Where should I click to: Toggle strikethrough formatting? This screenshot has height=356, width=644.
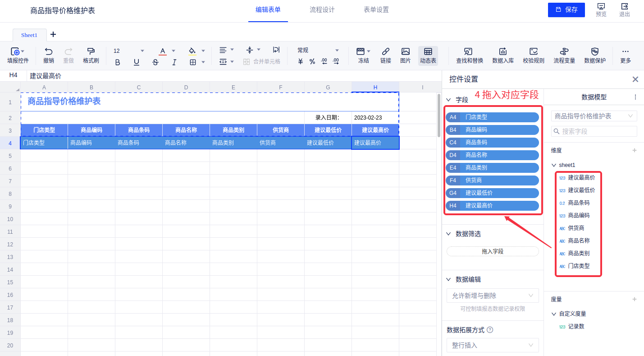155,62
